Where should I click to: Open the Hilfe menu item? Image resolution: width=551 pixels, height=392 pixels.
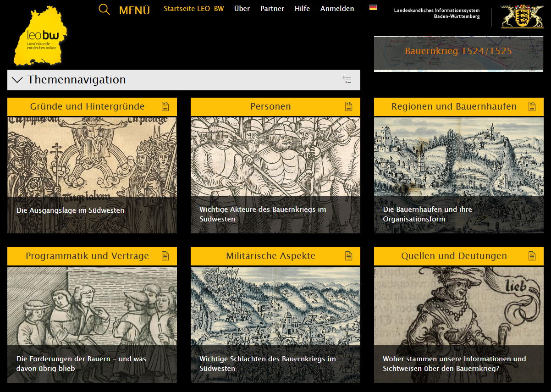click(x=303, y=9)
